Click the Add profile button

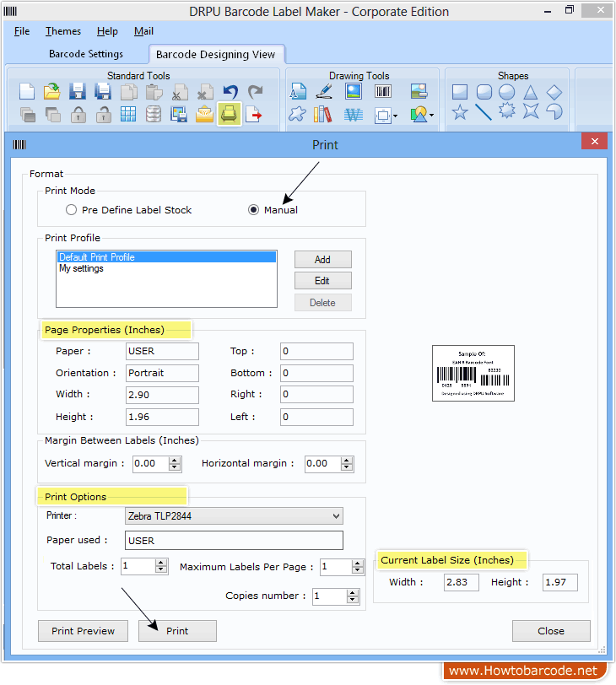(323, 260)
